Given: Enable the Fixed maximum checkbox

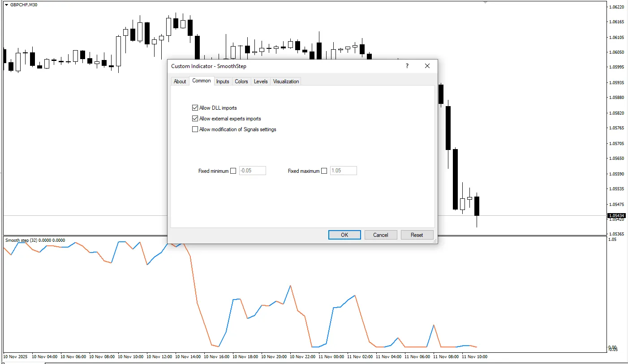Looking at the screenshot, I should pyautogui.click(x=324, y=171).
